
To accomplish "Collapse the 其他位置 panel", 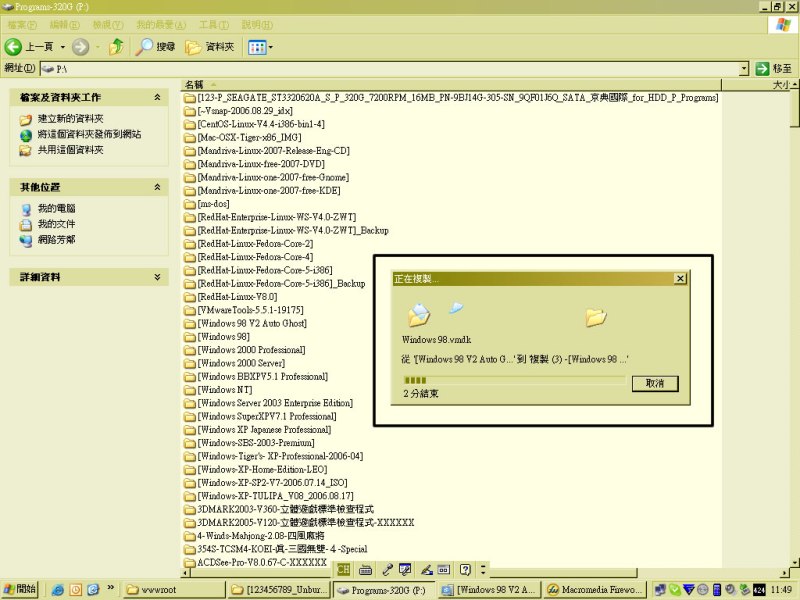I will 157,187.
